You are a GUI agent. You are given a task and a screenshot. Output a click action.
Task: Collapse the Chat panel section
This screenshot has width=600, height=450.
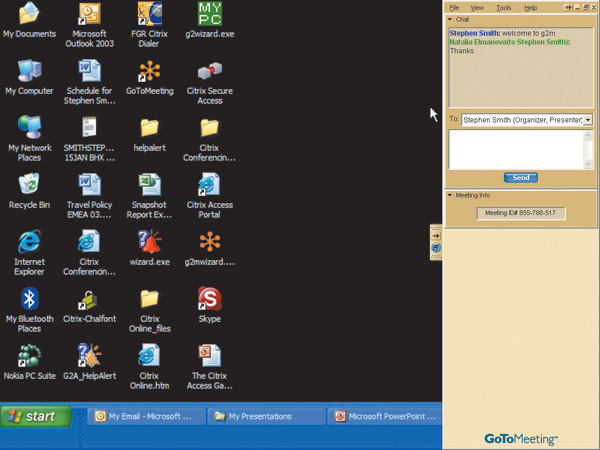pos(450,19)
